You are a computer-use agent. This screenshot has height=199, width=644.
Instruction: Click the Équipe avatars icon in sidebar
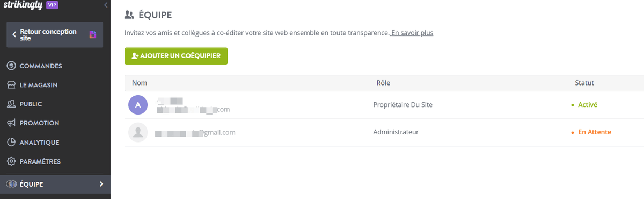click(11, 184)
